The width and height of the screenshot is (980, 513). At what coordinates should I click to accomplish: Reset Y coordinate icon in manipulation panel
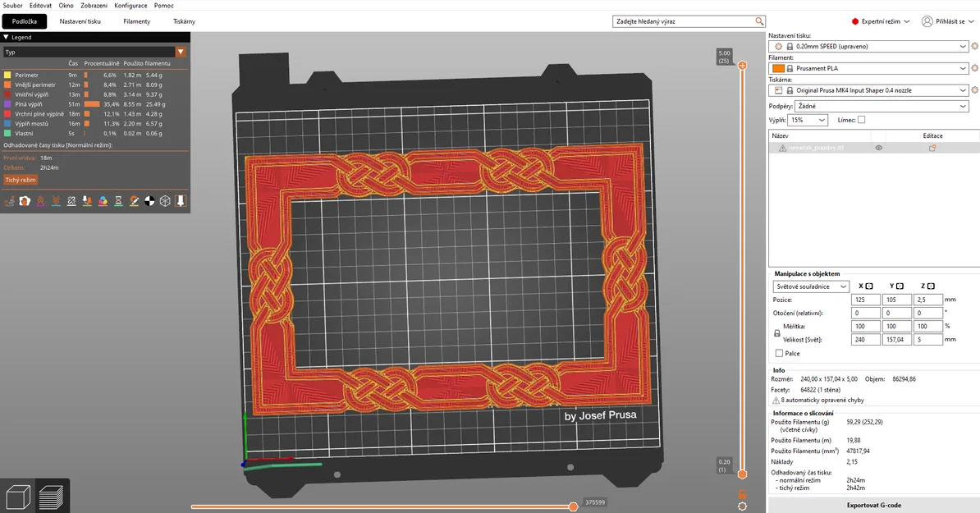900,286
